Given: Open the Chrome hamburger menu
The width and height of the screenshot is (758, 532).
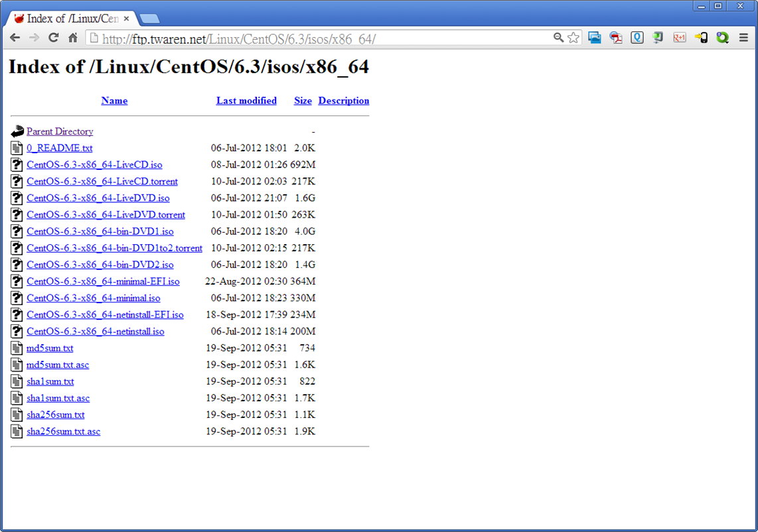Looking at the screenshot, I should pyautogui.click(x=743, y=38).
